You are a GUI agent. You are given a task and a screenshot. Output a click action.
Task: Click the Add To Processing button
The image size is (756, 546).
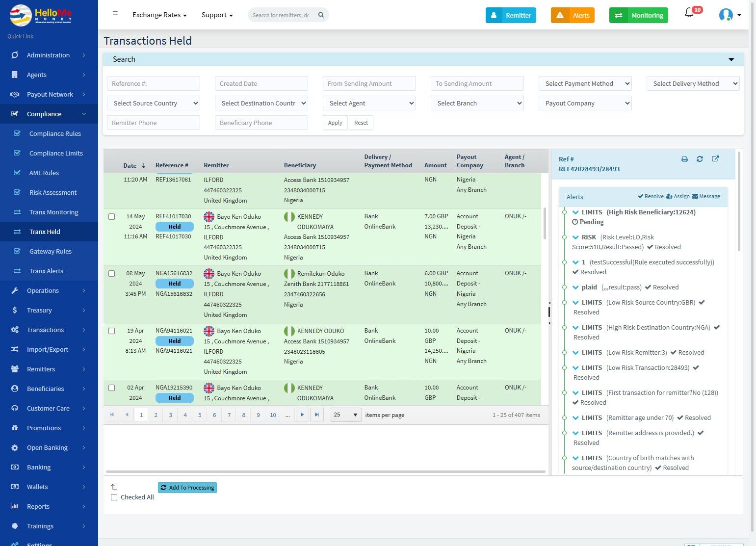[x=187, y=488]
